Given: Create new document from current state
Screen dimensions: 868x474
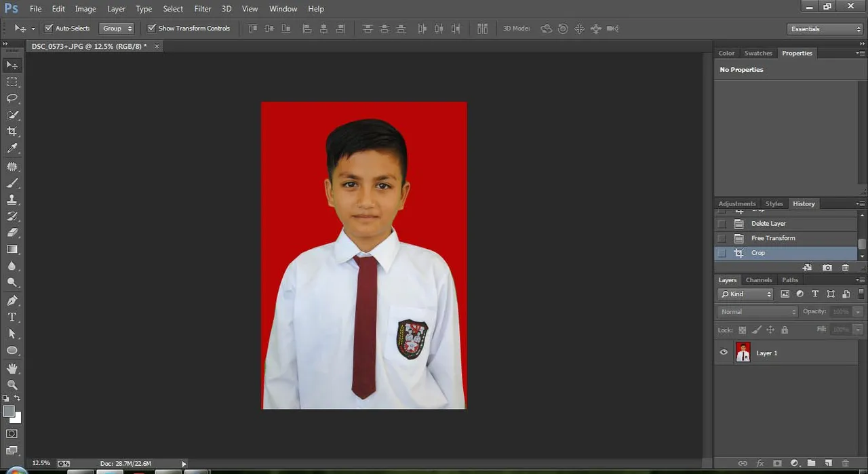Looking at the screenshot, I should [x=807, y=268].
